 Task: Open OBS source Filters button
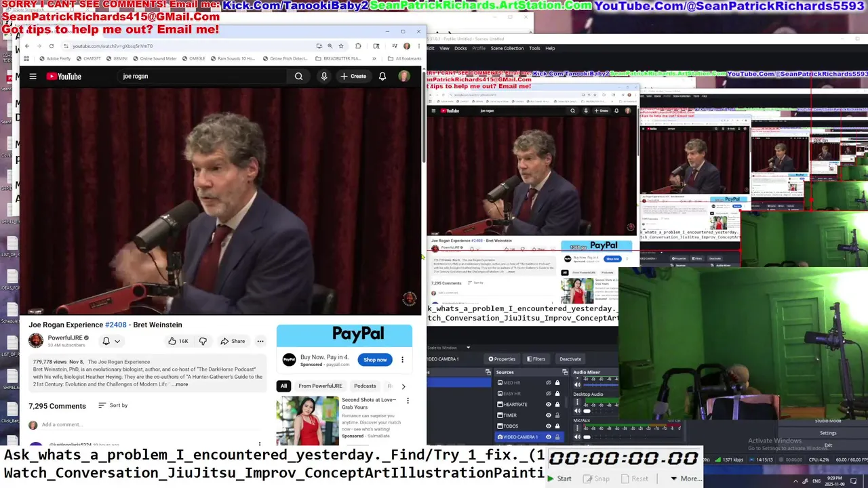(536, 359)
